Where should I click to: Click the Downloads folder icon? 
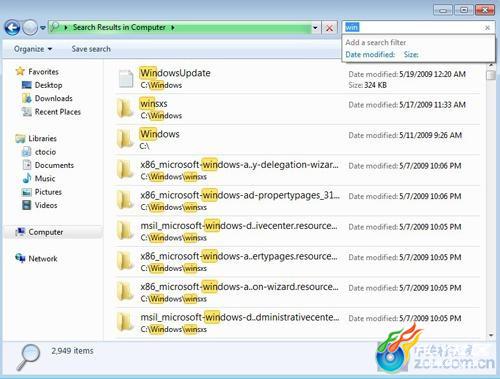click(27, 98)
